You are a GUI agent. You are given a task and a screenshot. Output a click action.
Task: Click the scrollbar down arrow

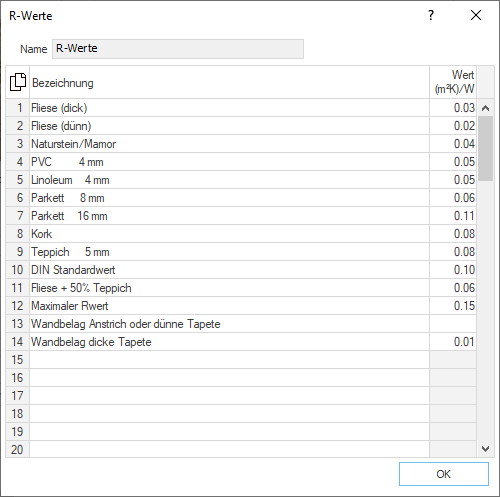486,449
